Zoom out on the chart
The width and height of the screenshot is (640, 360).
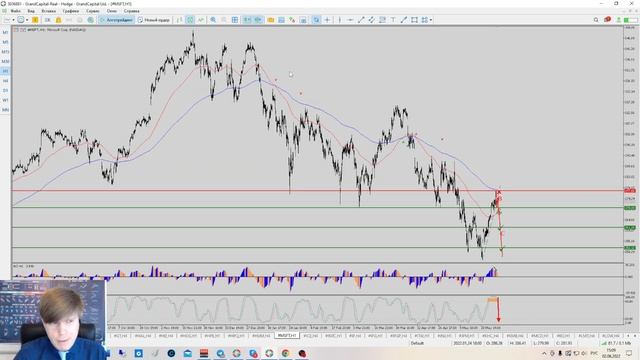pyautogui.click(x=224, y=20)
